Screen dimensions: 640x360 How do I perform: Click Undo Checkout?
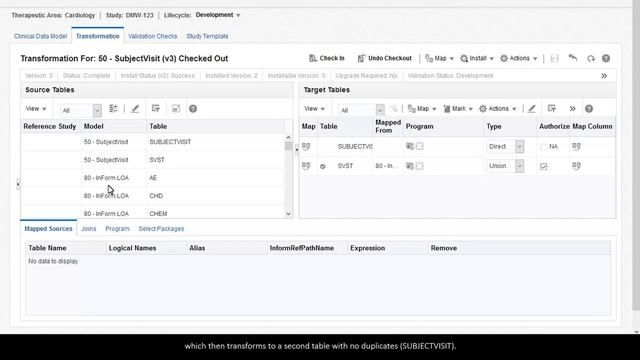click(384, 58)
